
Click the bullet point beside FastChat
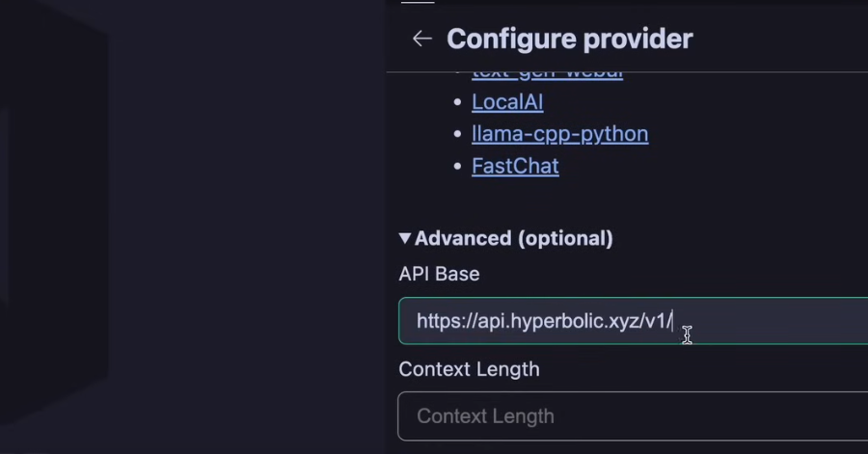[x=460, y=167]
